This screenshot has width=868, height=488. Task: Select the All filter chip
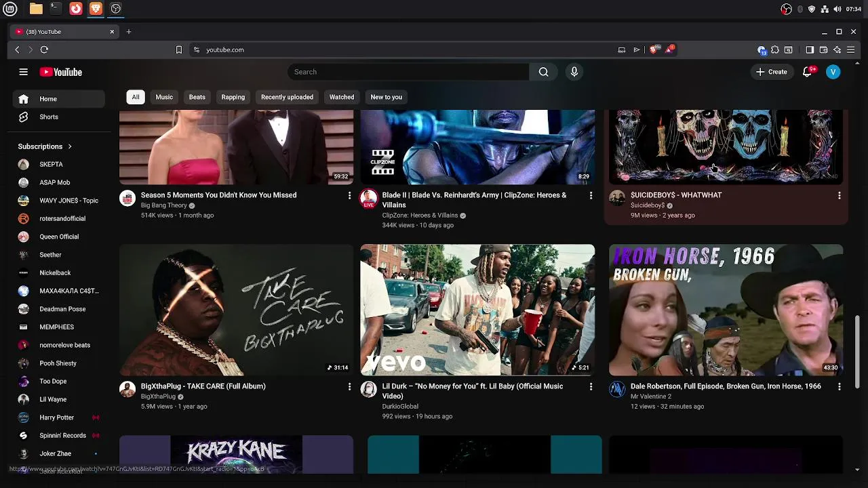(x=136, y=97)
